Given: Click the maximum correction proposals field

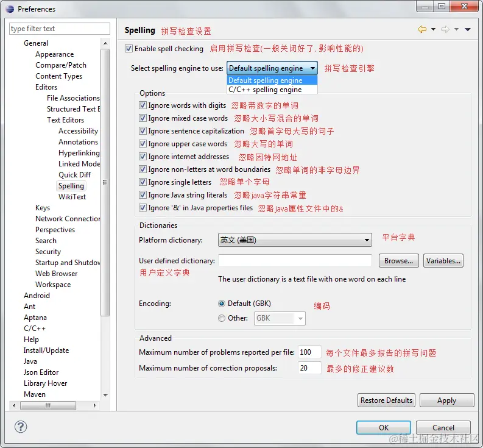Looking at the screenshot, I should click(309, 368).
